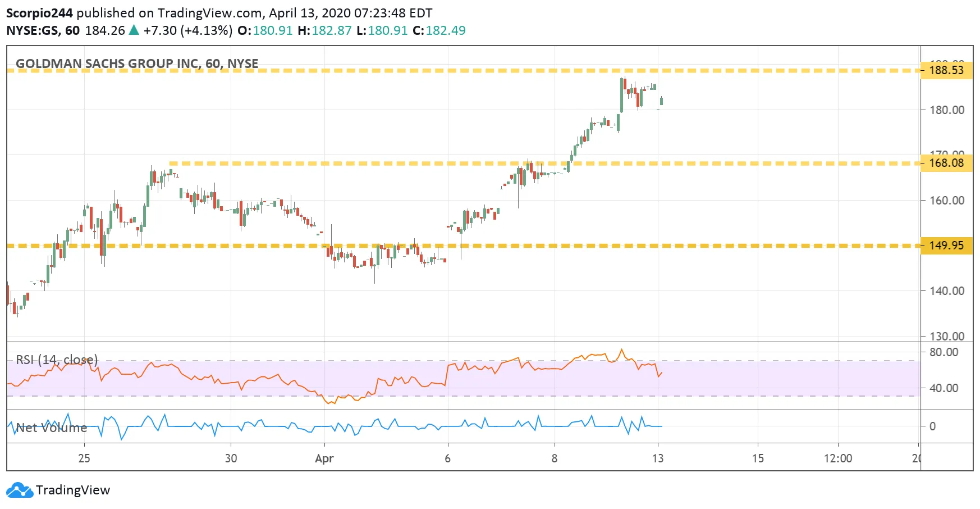The image size is (980, 509).
Task: Click the 12:00 label on time axis
Action: (838, 458)
